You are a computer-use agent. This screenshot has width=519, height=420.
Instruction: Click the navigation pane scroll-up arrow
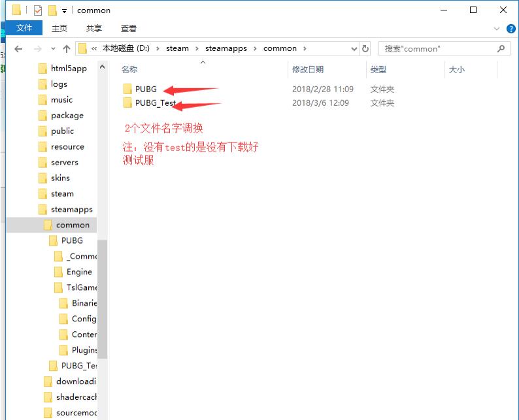click(102, 67)
